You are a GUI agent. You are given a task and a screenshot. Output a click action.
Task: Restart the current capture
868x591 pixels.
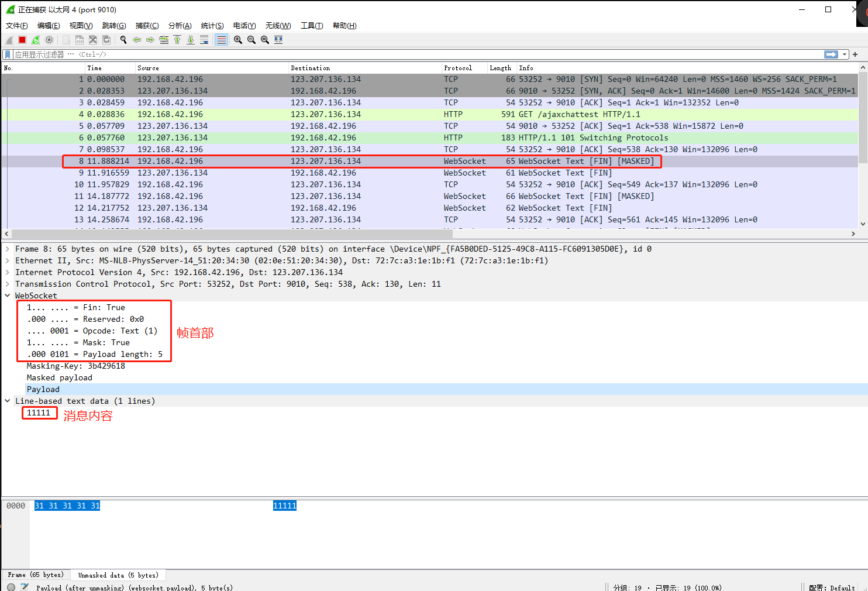coord(35,39)
